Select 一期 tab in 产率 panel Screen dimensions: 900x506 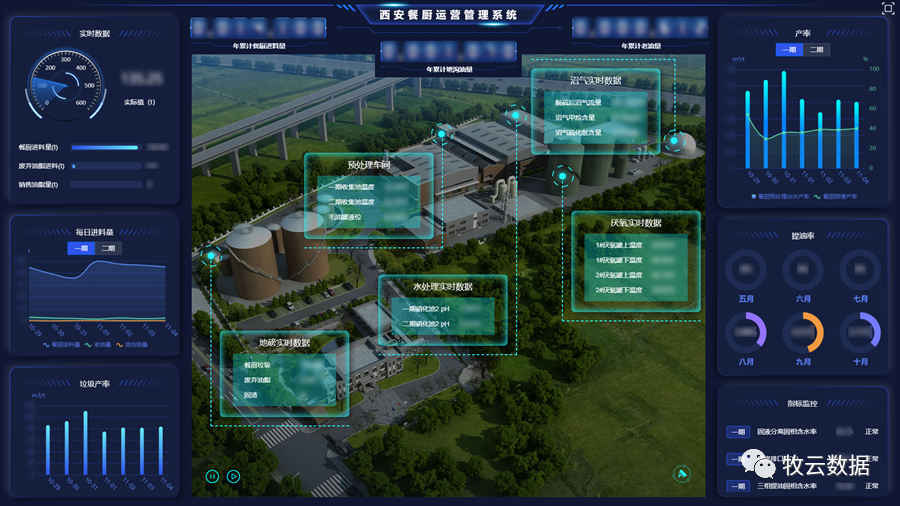click(x=789, y=49)
